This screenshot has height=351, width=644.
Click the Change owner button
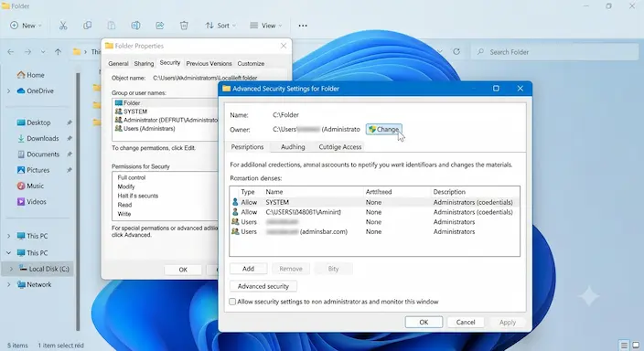[384, 129]
